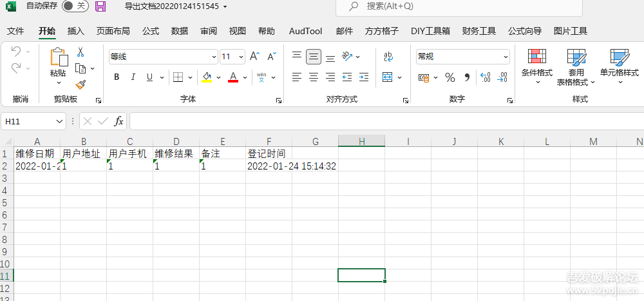644x301 pixels.
Task: Open font size dropdown 11
Action: [241, 57]
